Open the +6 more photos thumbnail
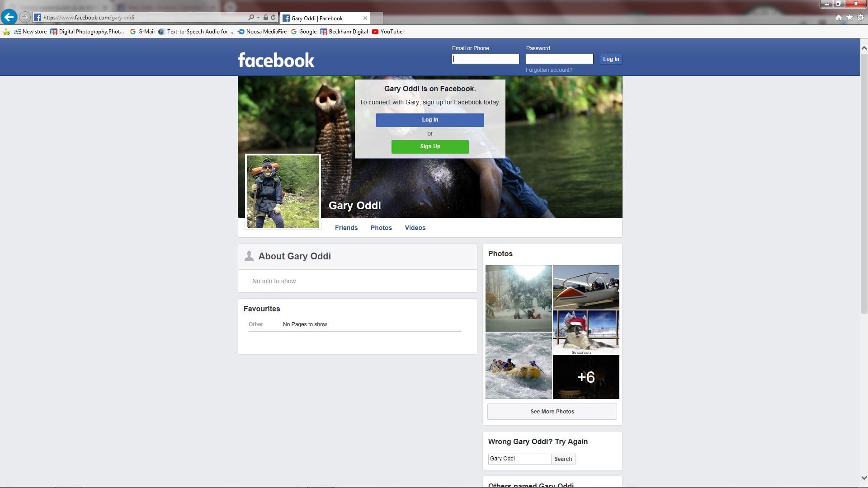Screen dimensions: 868x488 [x=586, y=377]
